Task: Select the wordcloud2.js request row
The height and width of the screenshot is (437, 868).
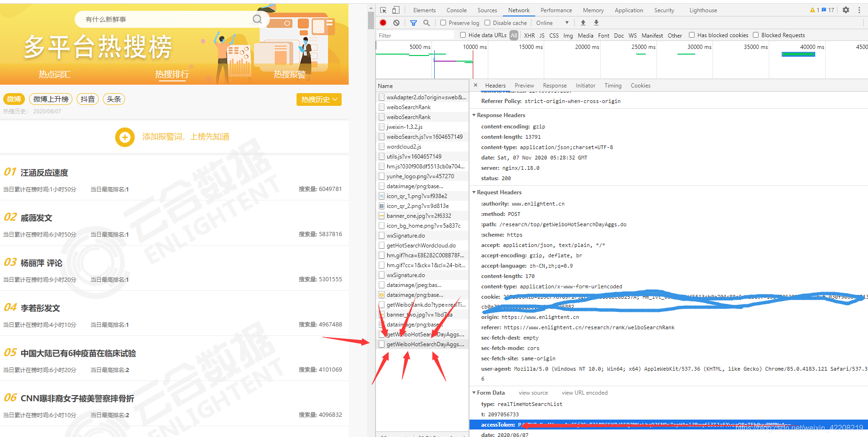Action: click(x=422, y=147)
